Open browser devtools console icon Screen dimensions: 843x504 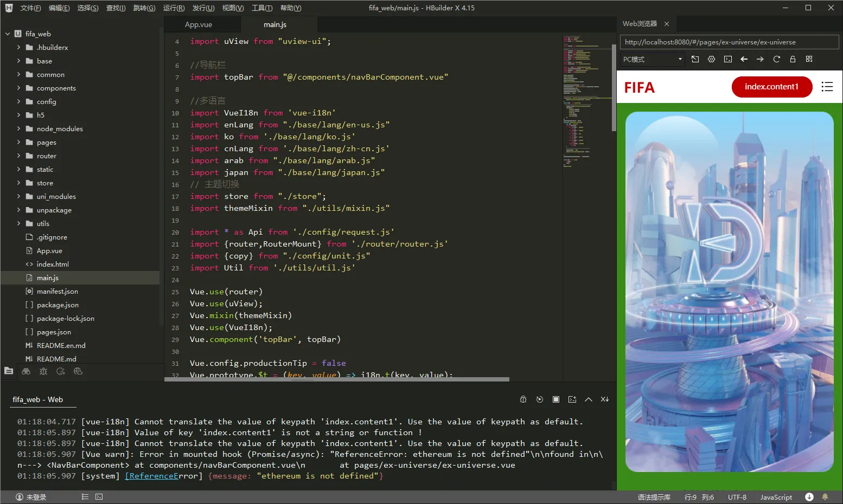727,59
